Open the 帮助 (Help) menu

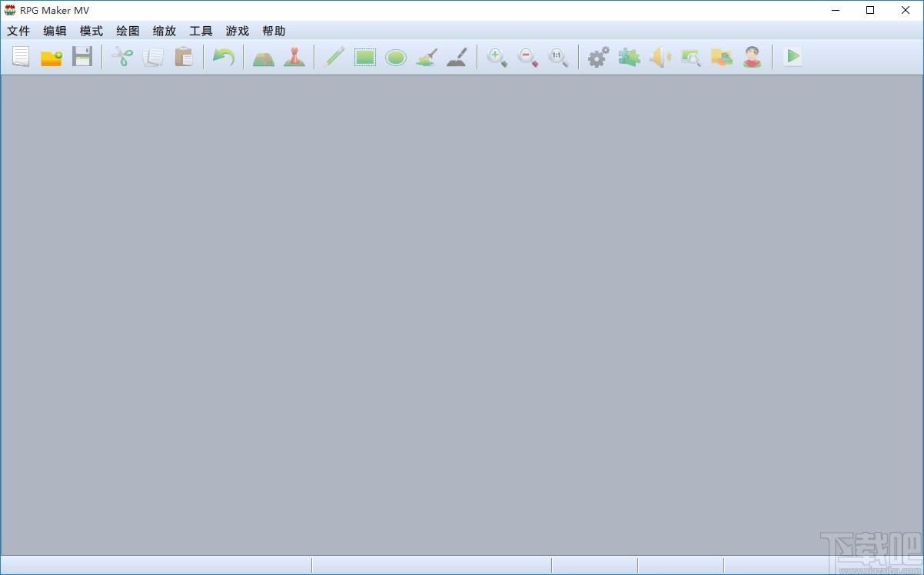[274, 31]
